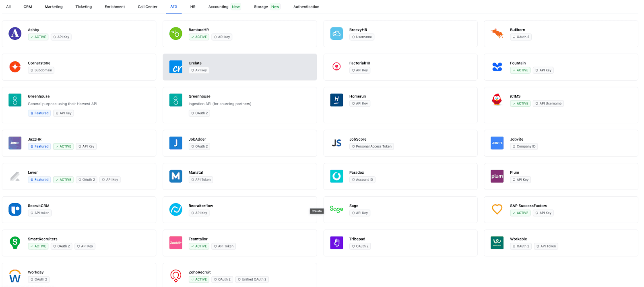Click Personal Access Token tag on JobScore

(372, 147)
